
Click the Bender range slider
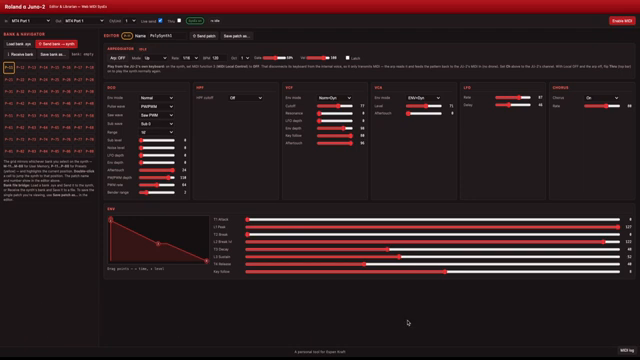coord(157,192)
